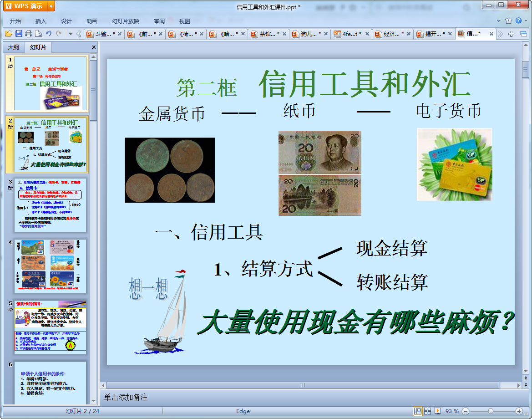This screenshot has width=532, height=419.
Task: Switch to slide sorter view icon
Action: (429, 411)
